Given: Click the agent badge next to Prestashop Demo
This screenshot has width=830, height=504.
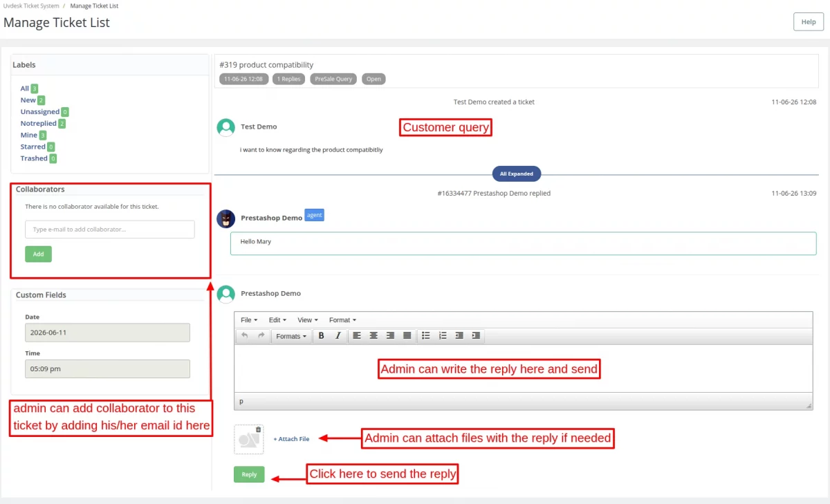Looking at the screenshot, I should coord(315,216).
